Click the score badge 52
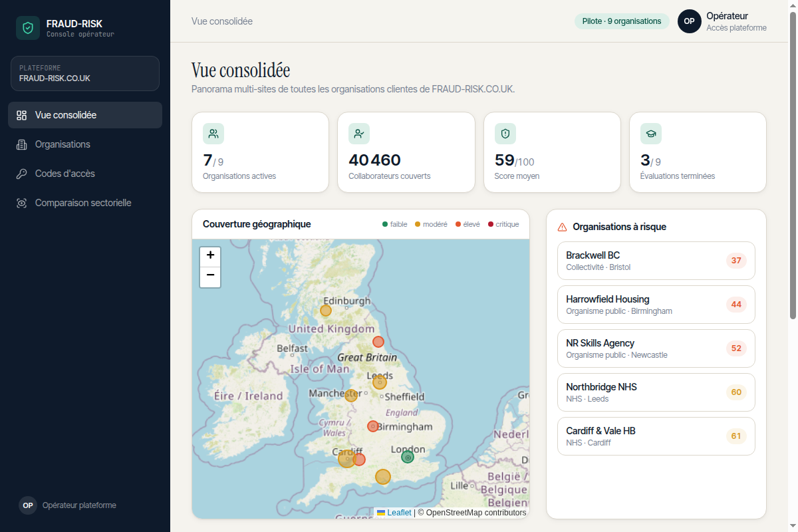This screenshot has height=532, width=798. pos(736,348)
